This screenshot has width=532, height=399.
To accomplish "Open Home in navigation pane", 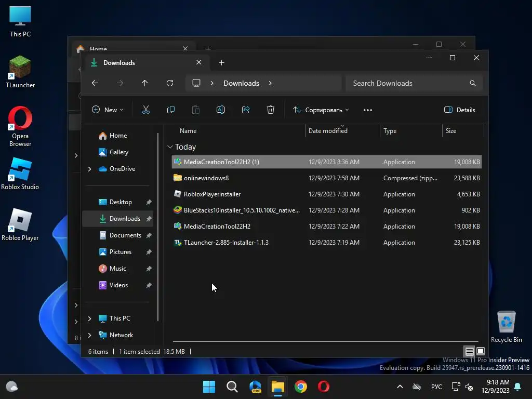I will point(118,136).
